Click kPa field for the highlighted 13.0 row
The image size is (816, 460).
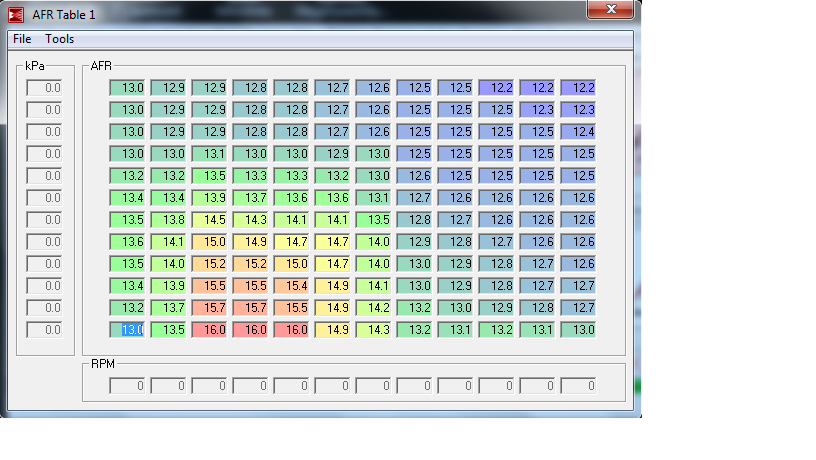(44, 330)
